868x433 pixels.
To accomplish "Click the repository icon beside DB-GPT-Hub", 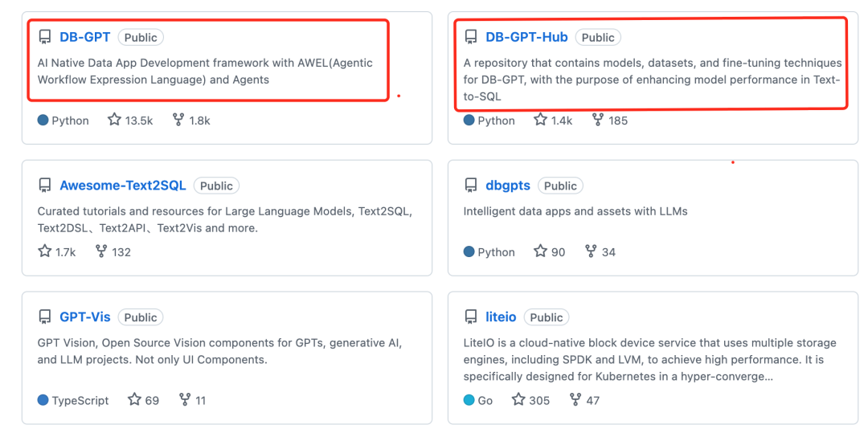I will click(470, 38).
